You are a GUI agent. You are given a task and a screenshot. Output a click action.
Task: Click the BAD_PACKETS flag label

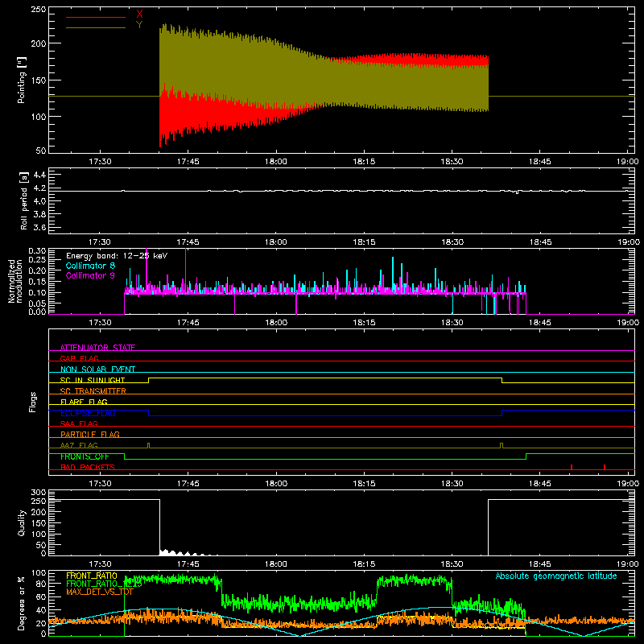88,467
